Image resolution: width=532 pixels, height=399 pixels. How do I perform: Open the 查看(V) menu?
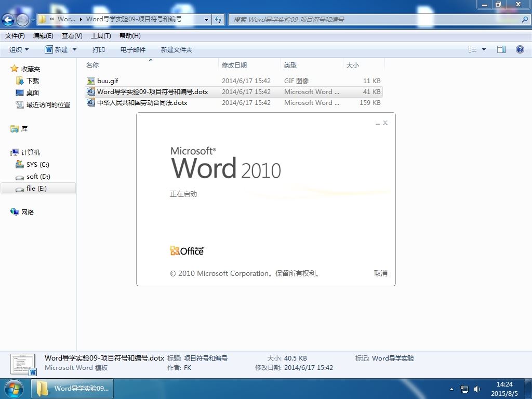coord(72,36)
